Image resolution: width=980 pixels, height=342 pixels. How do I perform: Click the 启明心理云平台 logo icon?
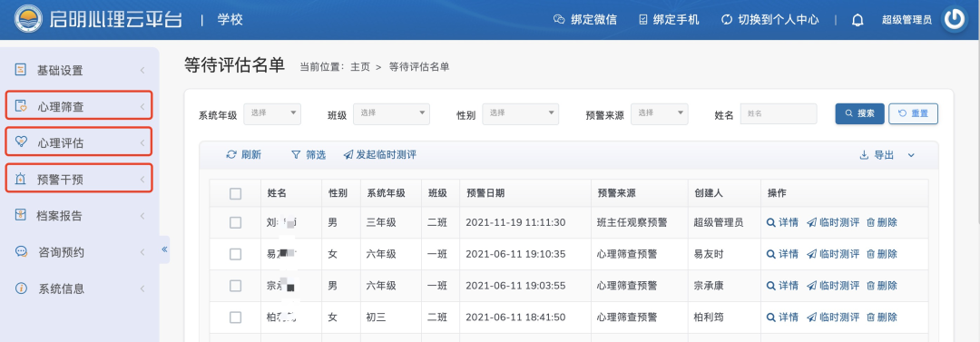coord(29,19)
